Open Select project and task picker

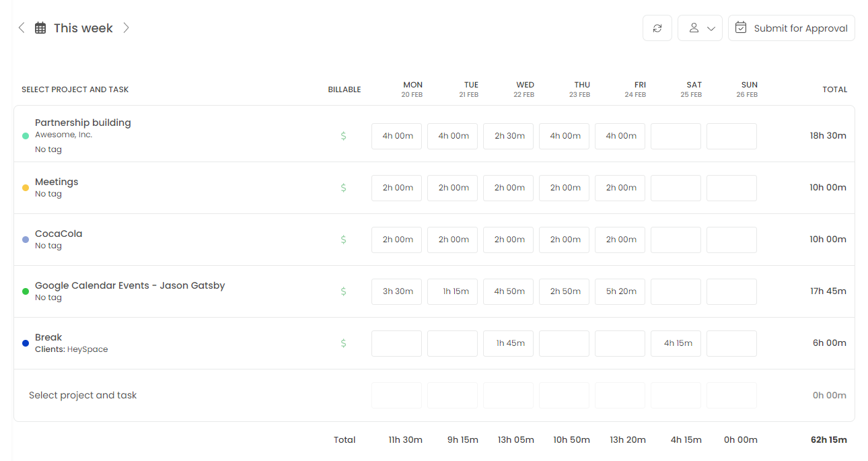(x=83, y=396)
